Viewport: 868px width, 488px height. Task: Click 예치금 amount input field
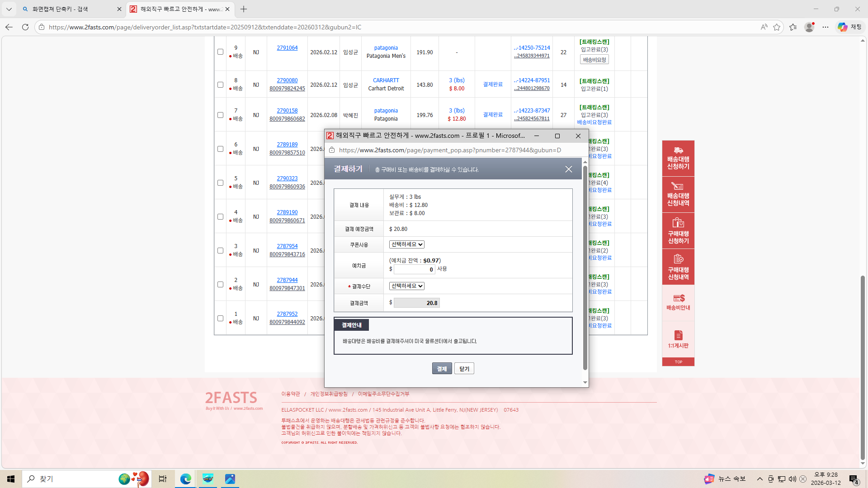[x=414, y=269]
